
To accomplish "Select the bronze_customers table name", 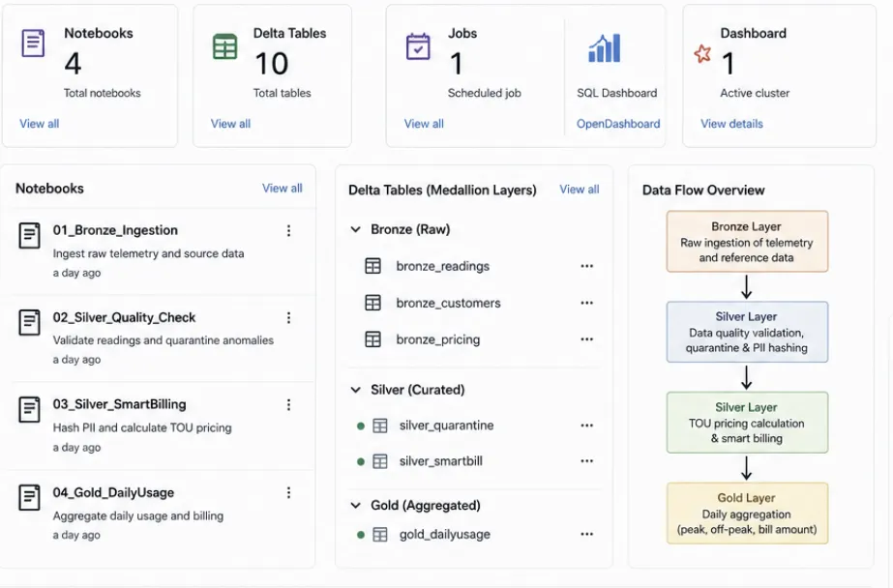I will coord(448,304).
